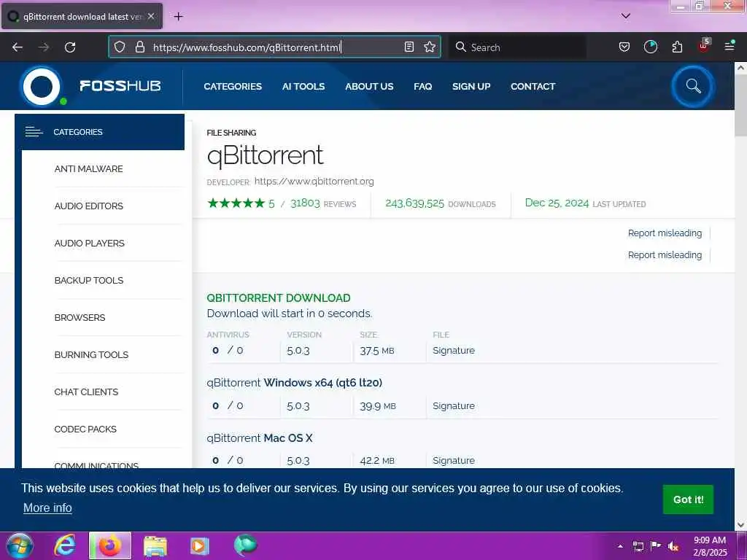The image size is (747, 560).
Task: Open the ANTI MALWARE category
Action: (88, 168)
